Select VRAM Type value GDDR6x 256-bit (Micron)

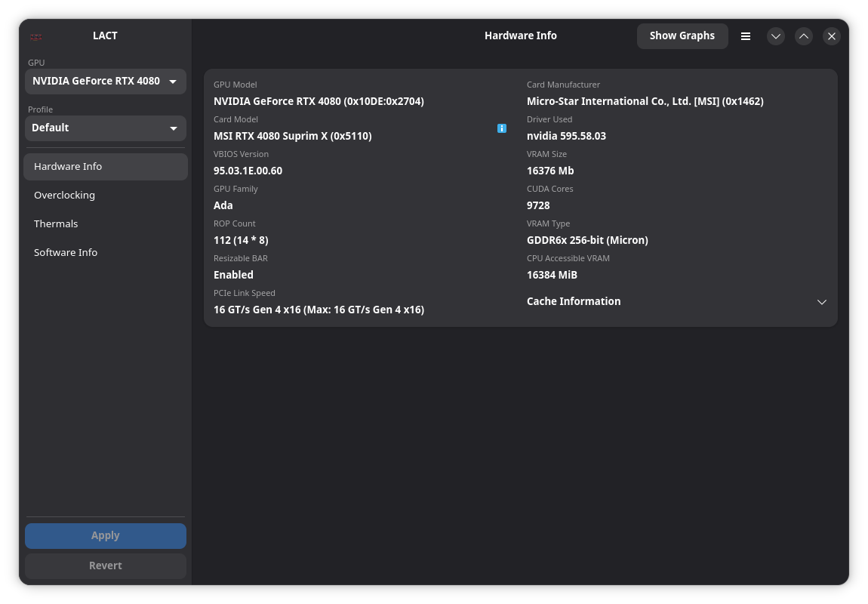(587, 240)
